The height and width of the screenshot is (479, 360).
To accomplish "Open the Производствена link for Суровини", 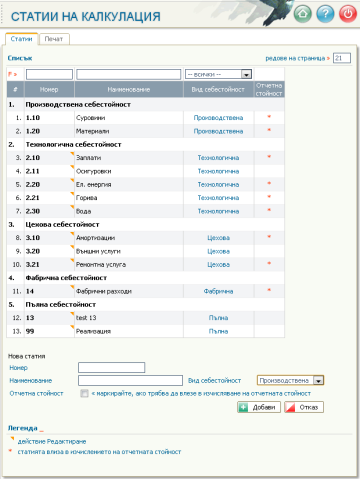I will (218, 118).
